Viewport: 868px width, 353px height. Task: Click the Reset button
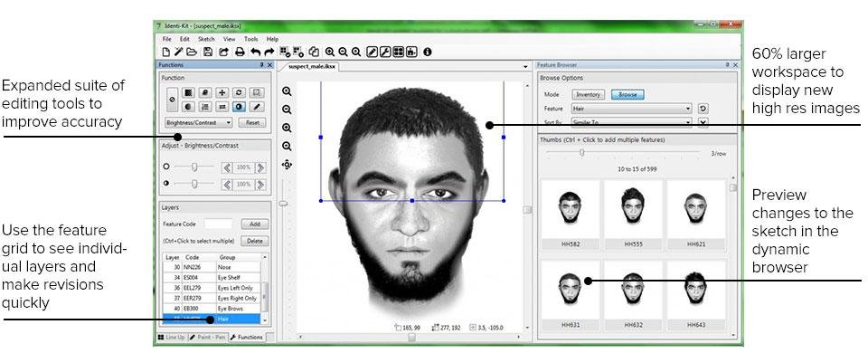(252, 122)
